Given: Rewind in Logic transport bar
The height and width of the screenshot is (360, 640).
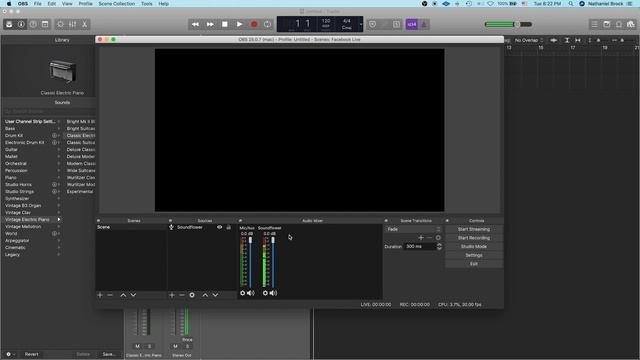Looking at the screenshot, I should point(196,24).
